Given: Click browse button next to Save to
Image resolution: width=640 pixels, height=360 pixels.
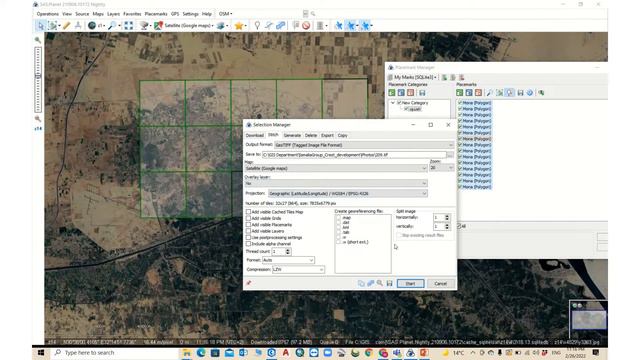Looking at the screenshot, I should pyautogui.click(x=450, y=155).
